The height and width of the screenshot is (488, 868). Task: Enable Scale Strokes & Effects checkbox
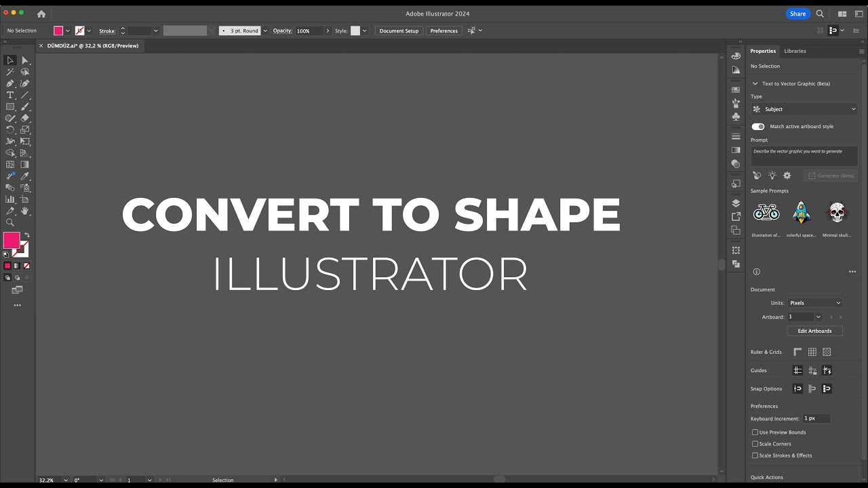(755, 455)
